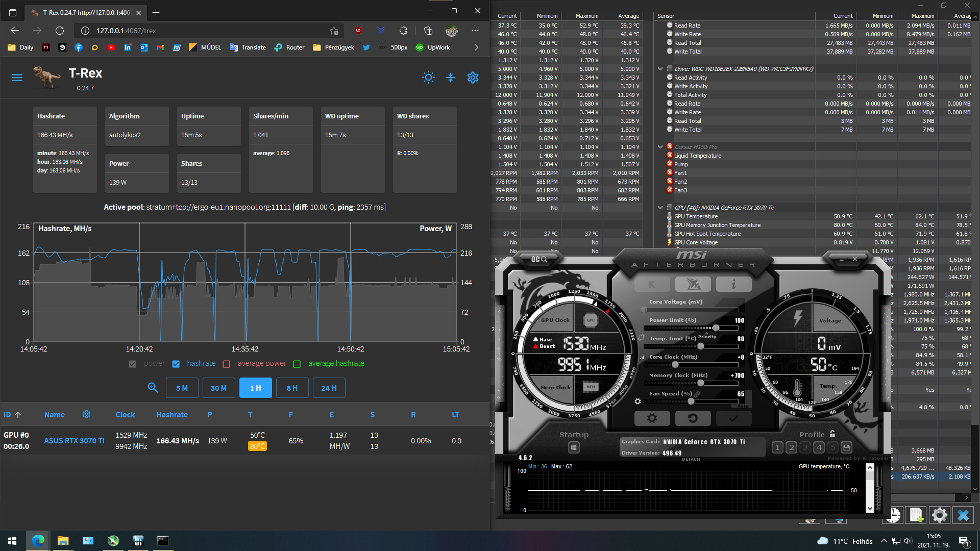
Task: Click ASUS RTX 3070 Ti GPU name link
Action: 74,441
